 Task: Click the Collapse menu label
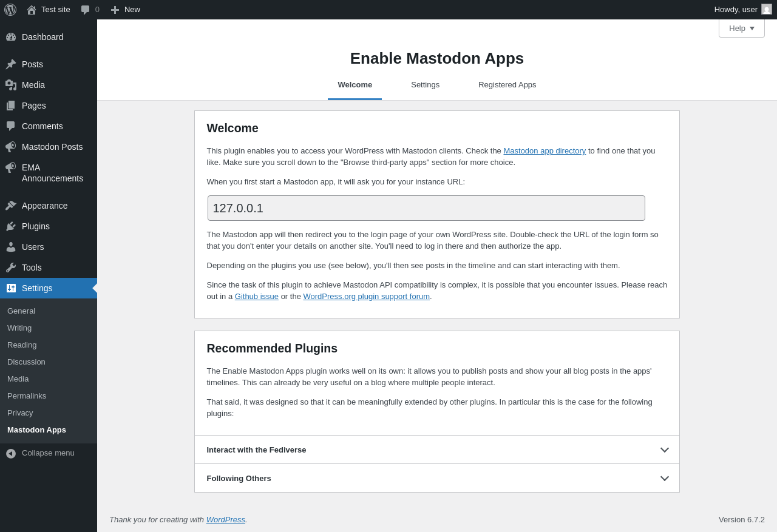point(48,453)
